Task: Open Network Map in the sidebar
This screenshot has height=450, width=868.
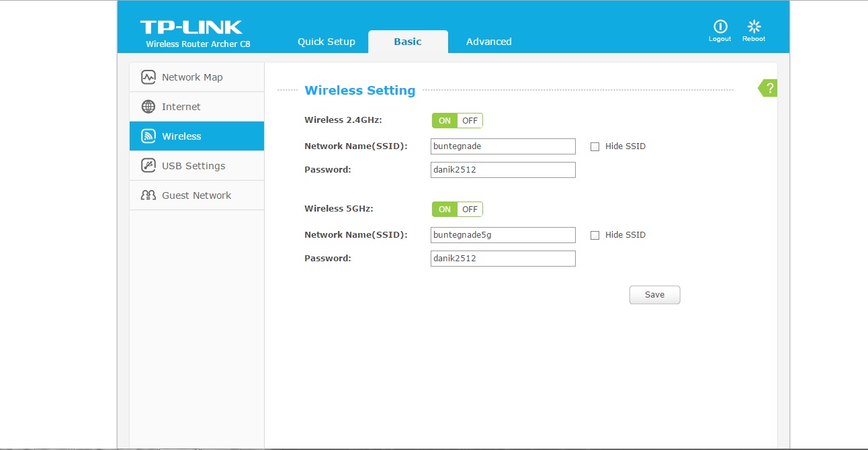Action: pyautogui.click(x=197, y=77)
